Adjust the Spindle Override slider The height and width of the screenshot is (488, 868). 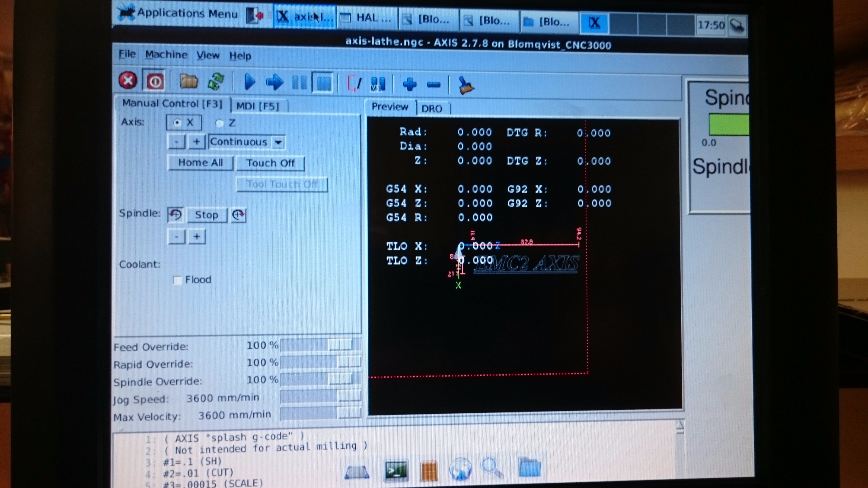tap(321, 379)
